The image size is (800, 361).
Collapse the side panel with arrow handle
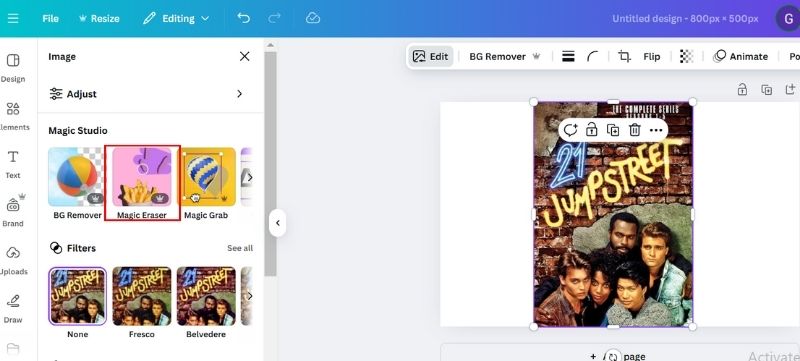(x=277, y=223)
